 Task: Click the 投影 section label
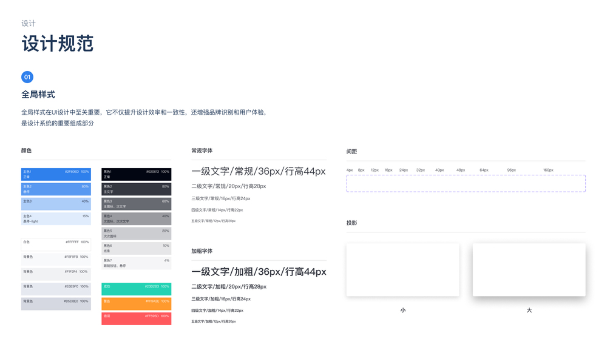[x=351, y=223]
